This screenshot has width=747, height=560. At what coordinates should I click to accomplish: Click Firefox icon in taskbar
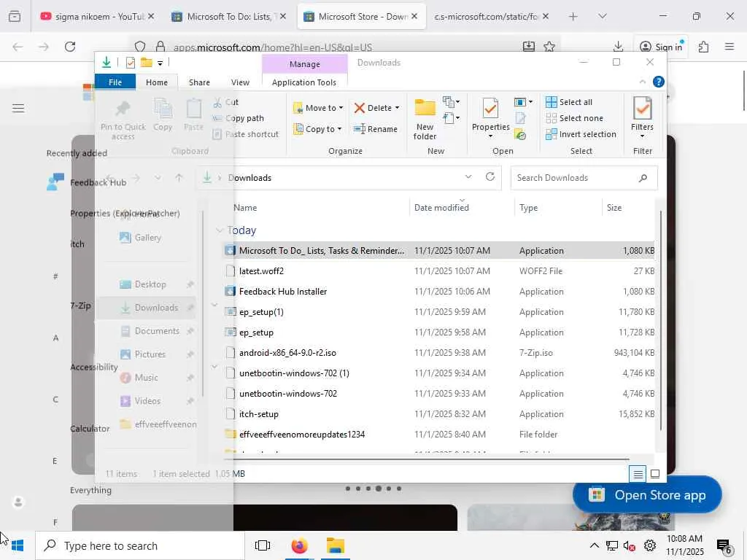[x=299, y=545]
